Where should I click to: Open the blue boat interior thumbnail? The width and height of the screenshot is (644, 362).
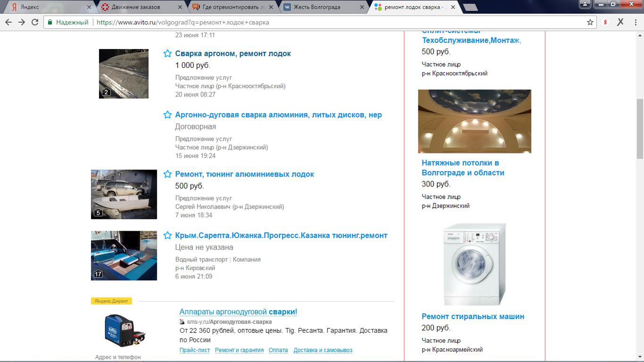[124, 255]
